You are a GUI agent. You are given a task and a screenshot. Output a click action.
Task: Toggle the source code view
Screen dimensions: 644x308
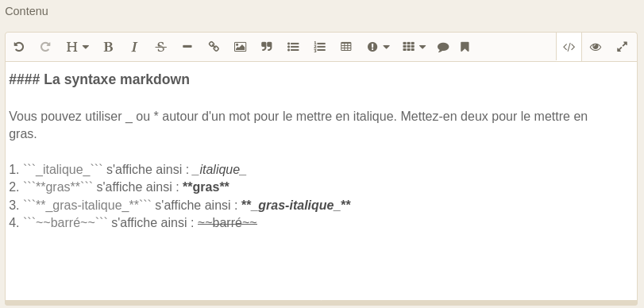(569, 47)
